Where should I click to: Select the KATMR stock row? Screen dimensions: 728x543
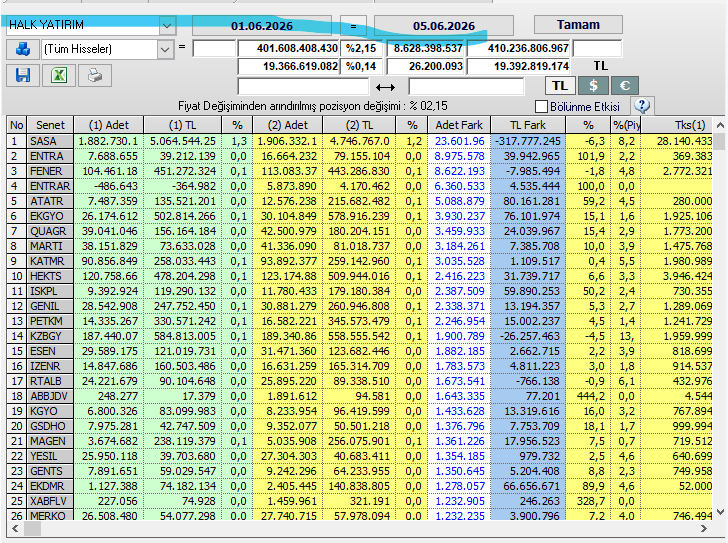tap(359, 261)
